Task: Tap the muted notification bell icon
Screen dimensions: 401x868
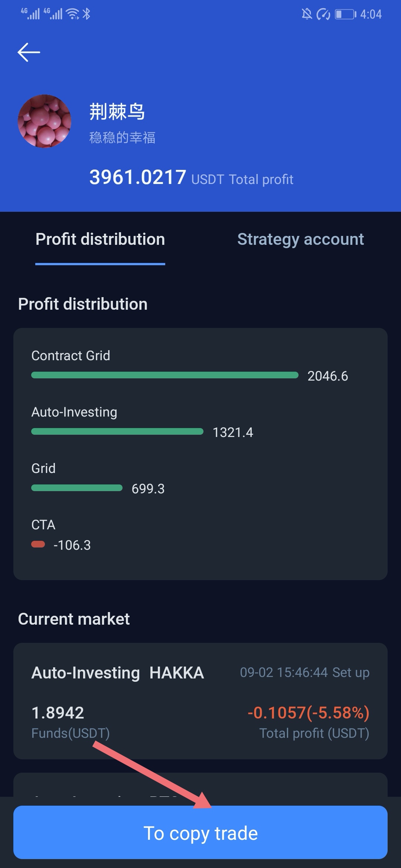Action: click(x=306, y=14)
